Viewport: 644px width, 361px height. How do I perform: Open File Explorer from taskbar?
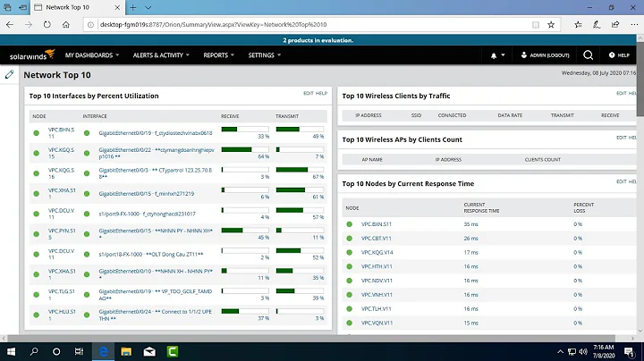coord(126,351)
